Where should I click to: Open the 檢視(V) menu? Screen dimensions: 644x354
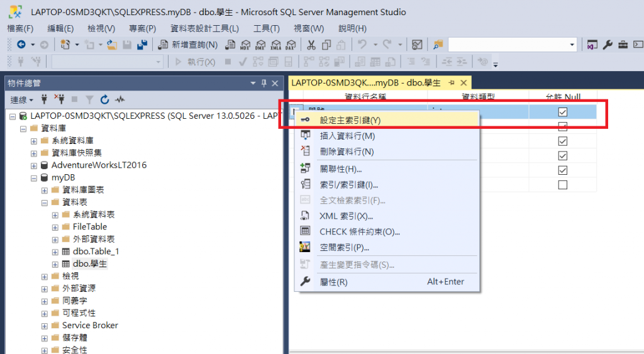[x=101, y=28]
